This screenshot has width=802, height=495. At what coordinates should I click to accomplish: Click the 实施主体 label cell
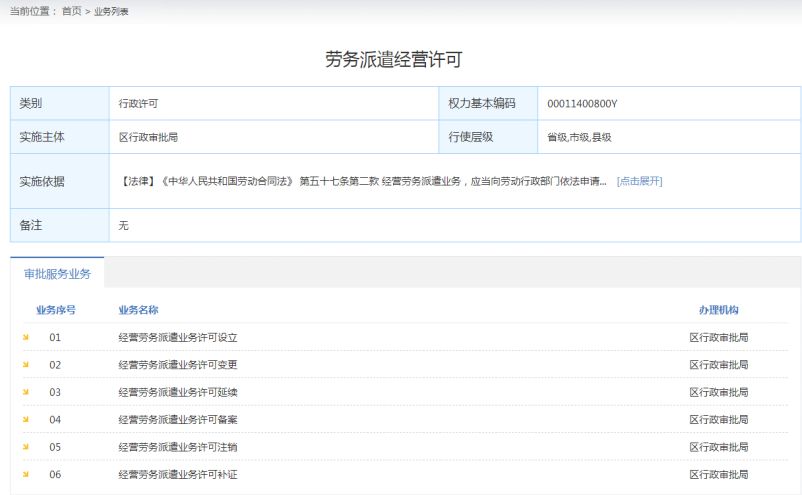coord(60,137)
